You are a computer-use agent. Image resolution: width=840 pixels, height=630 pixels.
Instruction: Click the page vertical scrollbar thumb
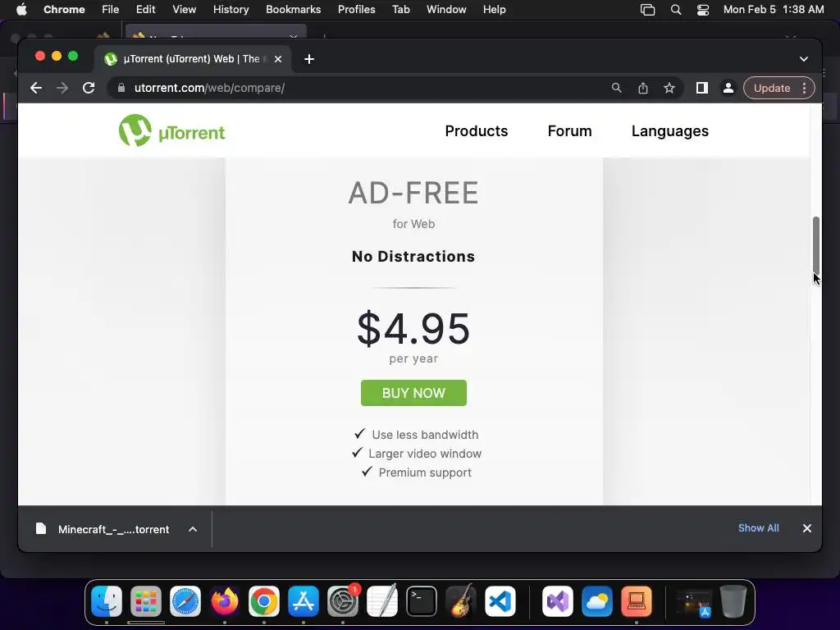pyautogui.click(x=816, y=244)
